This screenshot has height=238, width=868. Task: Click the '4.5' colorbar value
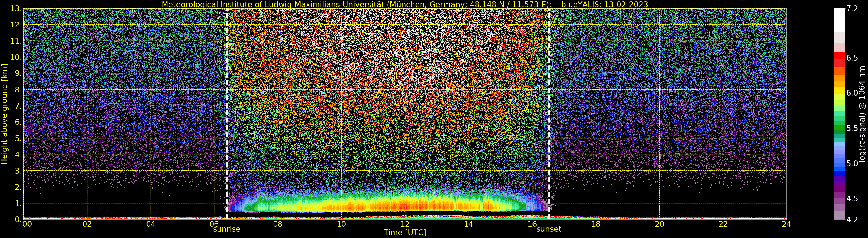coord(852,198)
